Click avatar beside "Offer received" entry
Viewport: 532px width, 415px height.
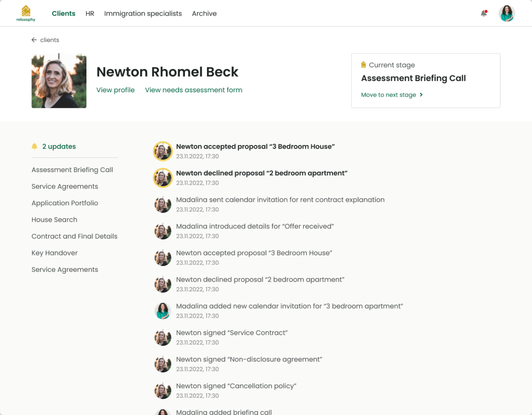pos(163,231)
